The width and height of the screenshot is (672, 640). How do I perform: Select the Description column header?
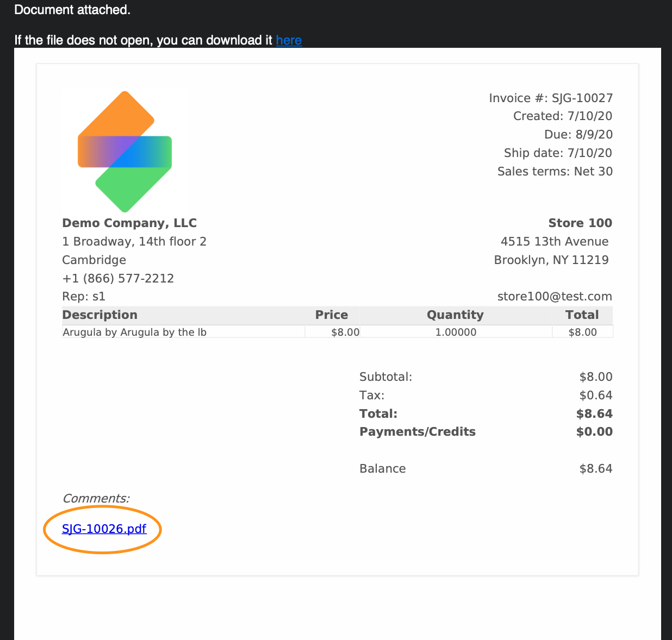tap(100, 315)
